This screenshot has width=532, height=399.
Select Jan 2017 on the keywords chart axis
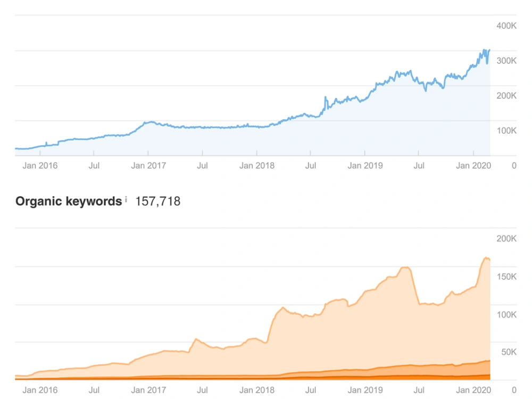coord(148,390)
